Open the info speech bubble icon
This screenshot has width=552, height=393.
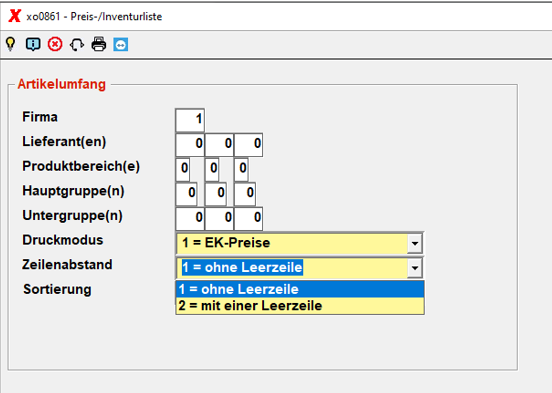tap(33, 44)
